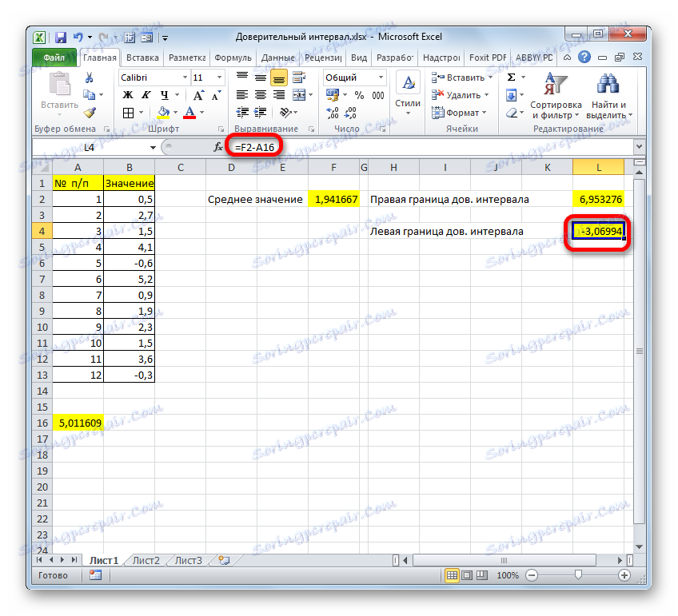
Task: Switch to the Вид ribbon tab
Action: (x=359, y=58)
